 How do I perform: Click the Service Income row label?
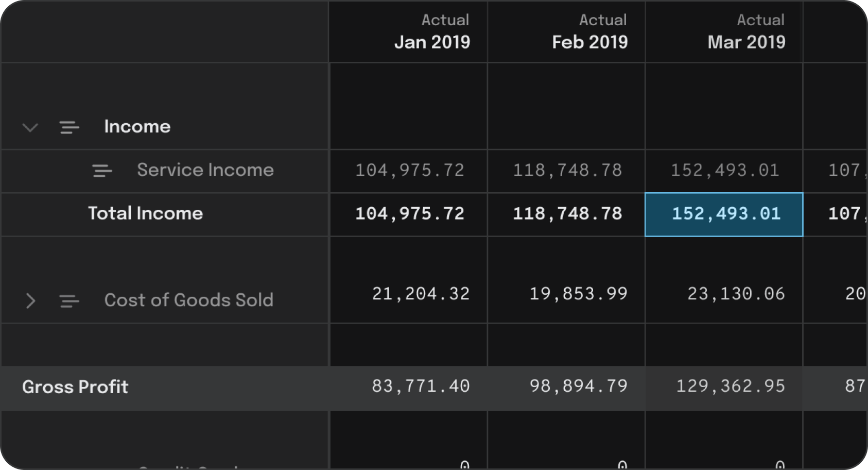(205, 170)
